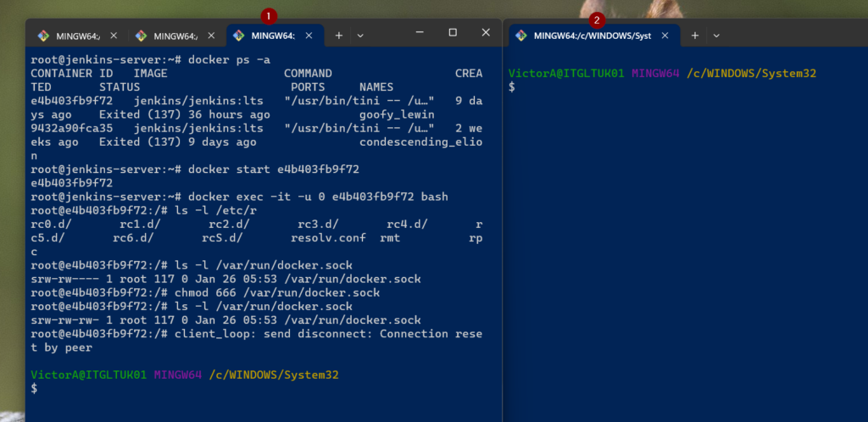
Task: Click the 'ls -l /etc/r' command
Action: click(x=215, y=211)
